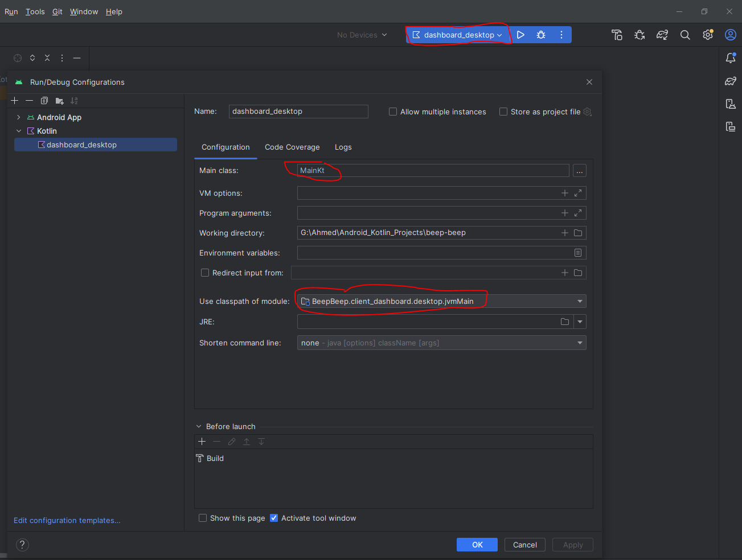
Task: Open the Notifications bell on the right sidebar
Action: pos(731,57)
